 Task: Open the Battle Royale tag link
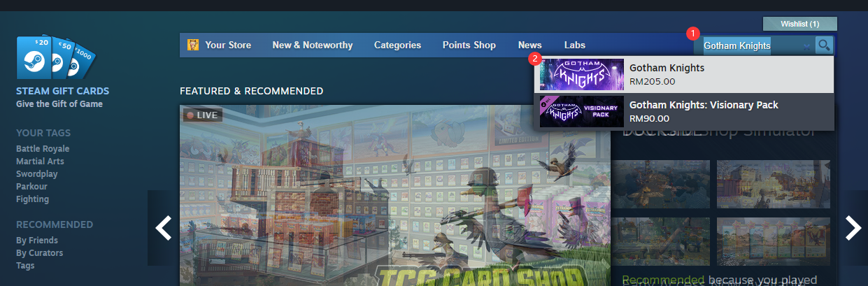click(x=43, y=149)
